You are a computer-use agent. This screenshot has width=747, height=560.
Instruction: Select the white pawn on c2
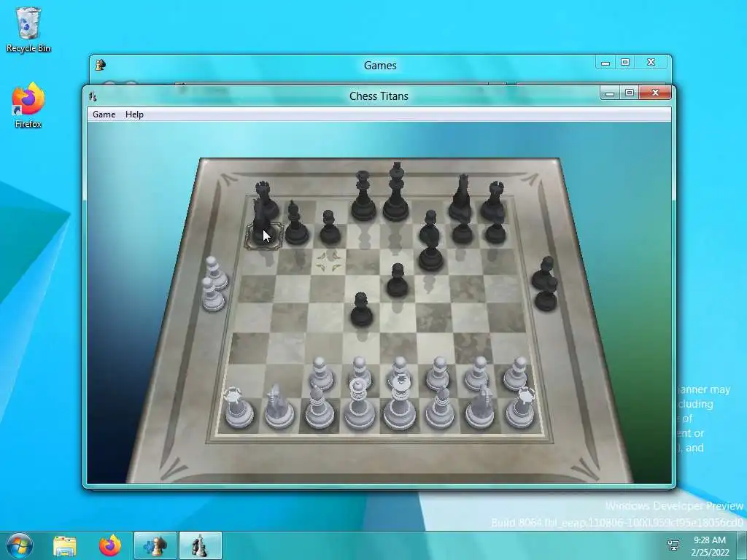coord(322,374)
